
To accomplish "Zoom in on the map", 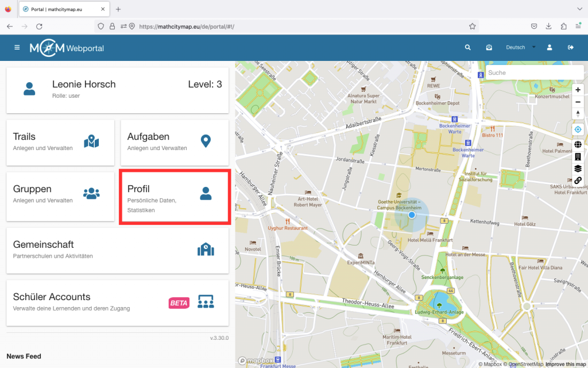I will (578, 90).
